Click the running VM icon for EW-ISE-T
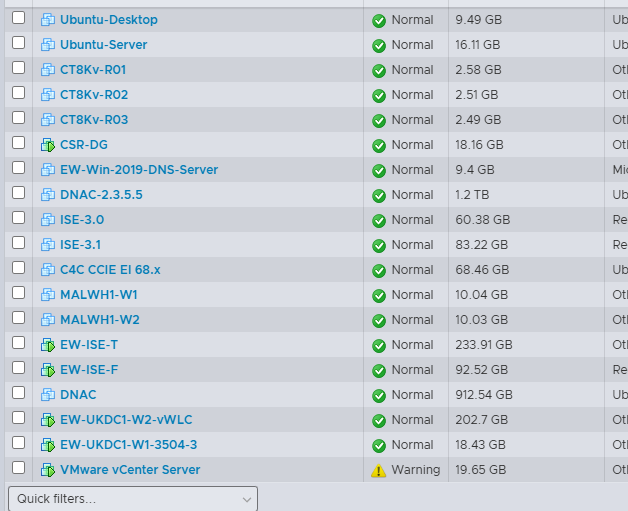The width and height of the screenshot is (628, 511). 48,345
